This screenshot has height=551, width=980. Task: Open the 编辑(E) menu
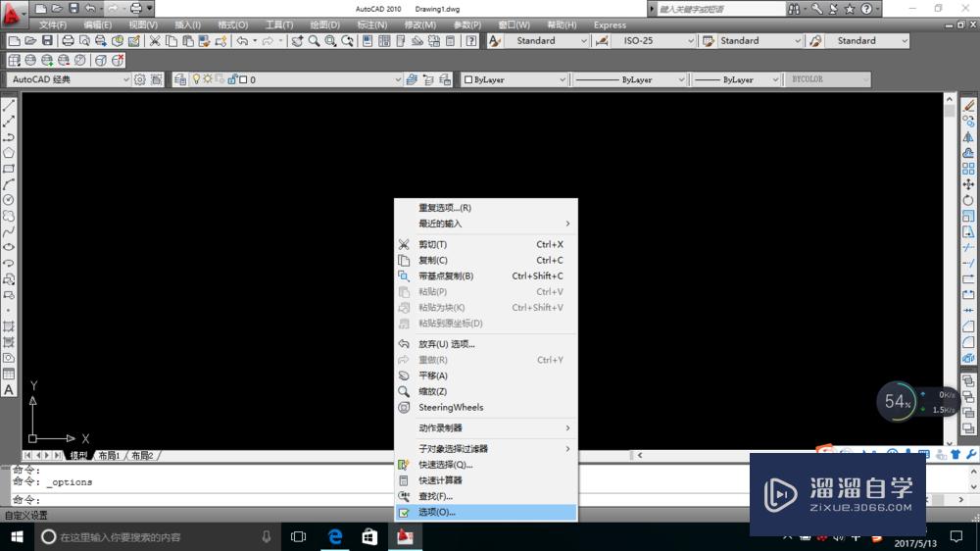click(97, 25)
